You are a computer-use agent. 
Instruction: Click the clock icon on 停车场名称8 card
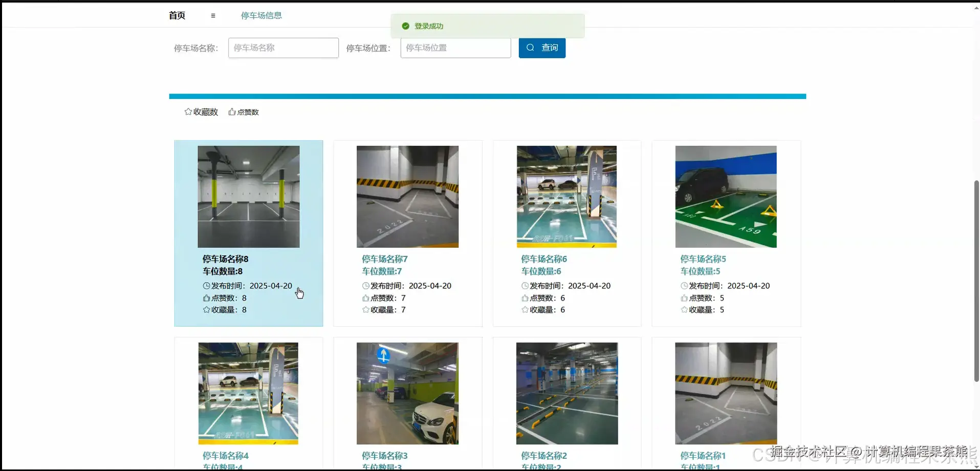click(x=206, y=286)
